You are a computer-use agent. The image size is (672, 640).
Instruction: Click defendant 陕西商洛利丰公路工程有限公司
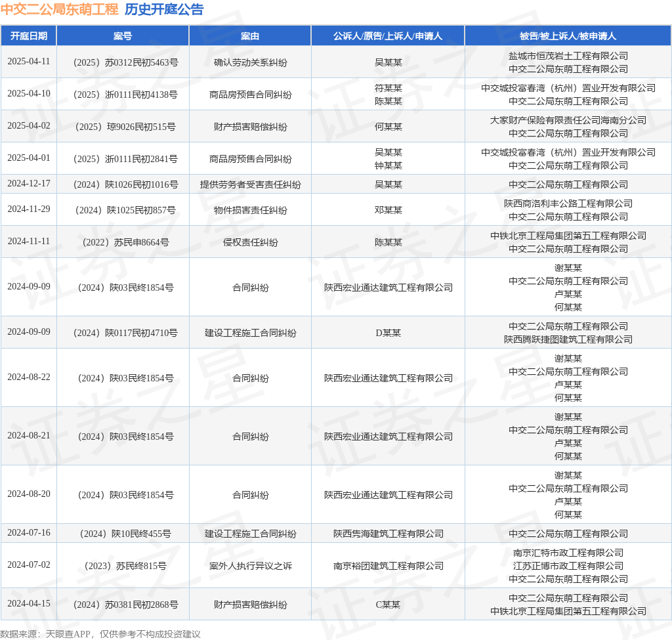click(568, 203)
